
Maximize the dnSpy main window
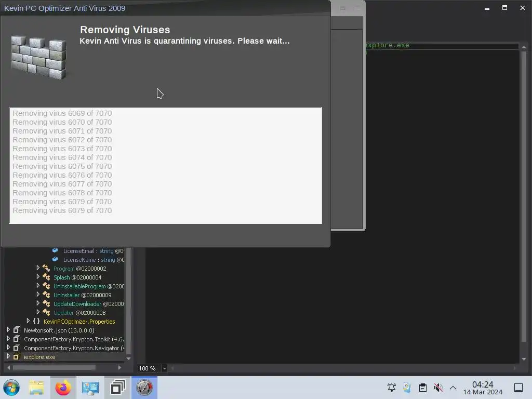click(x=504, y=8)
